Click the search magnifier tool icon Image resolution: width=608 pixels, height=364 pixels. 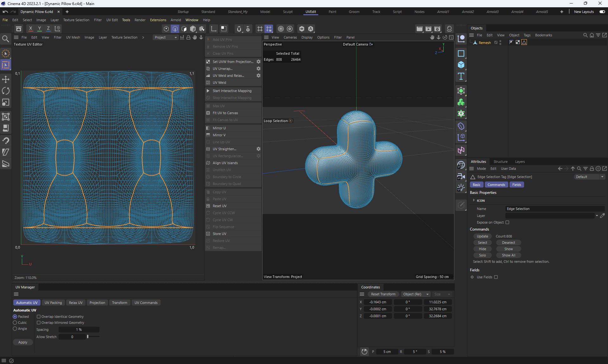point(5,39)
